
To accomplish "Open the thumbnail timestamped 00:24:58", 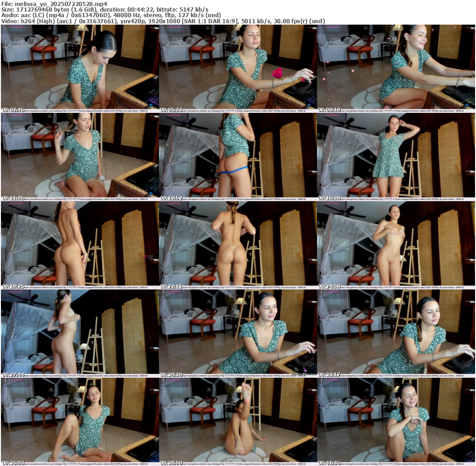I will pyautogui.click(x=396, y=245).
